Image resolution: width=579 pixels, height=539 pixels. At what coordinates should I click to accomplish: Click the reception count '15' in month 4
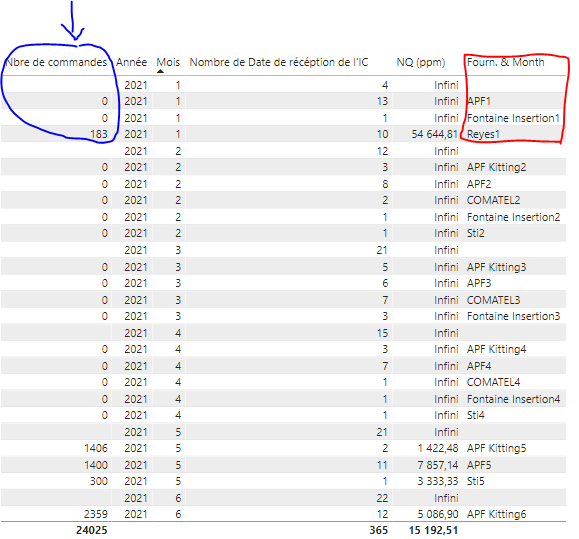point(382,333)
